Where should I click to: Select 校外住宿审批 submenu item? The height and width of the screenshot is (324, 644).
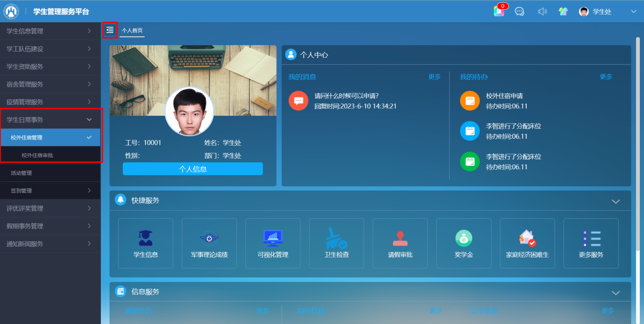[37, 155]
